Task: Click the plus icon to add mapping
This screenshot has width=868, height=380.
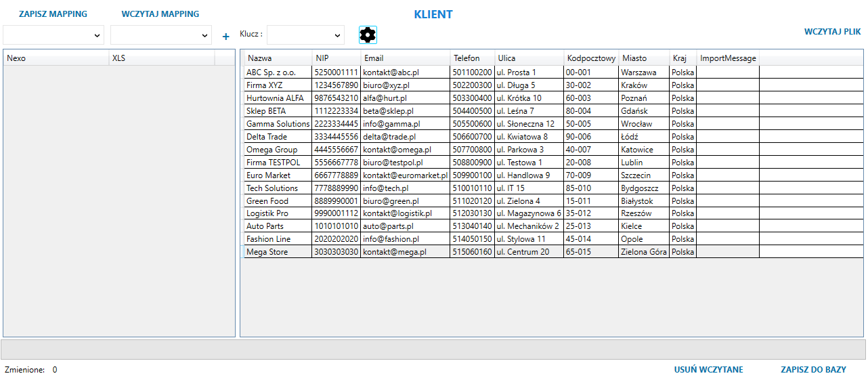Action: coord(226,37)
